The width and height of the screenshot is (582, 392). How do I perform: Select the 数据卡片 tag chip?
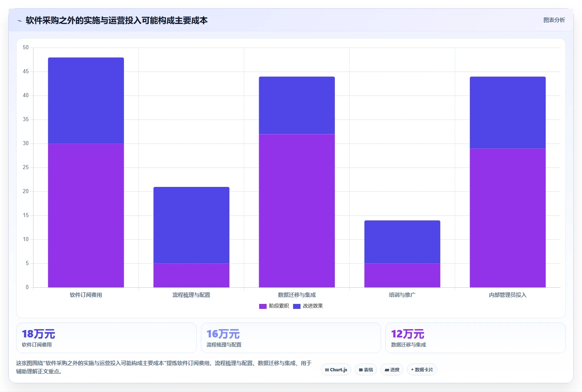pyautogui.click(x=422, y=370)
